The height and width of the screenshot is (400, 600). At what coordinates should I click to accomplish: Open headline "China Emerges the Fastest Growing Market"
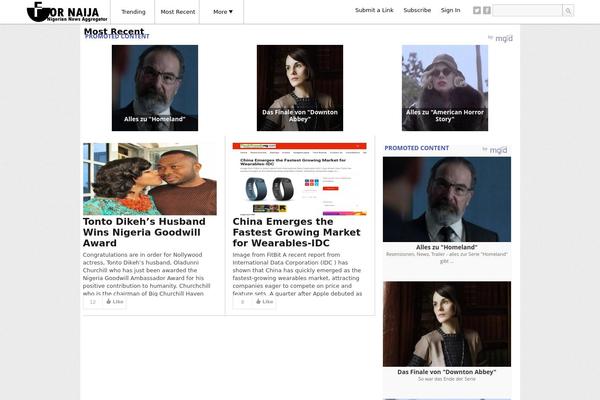(297, 232)
